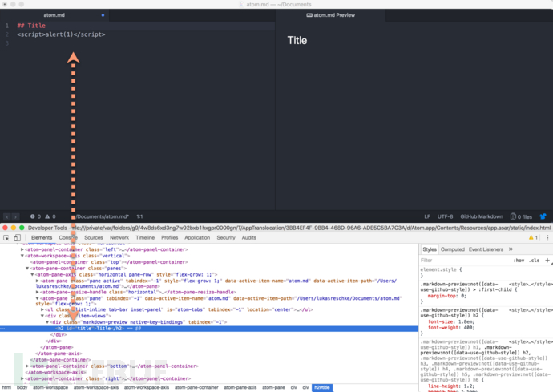Viewport: 553px width, 392px height.
Task: Open the Elements panel tab
Action: (42, 238)
